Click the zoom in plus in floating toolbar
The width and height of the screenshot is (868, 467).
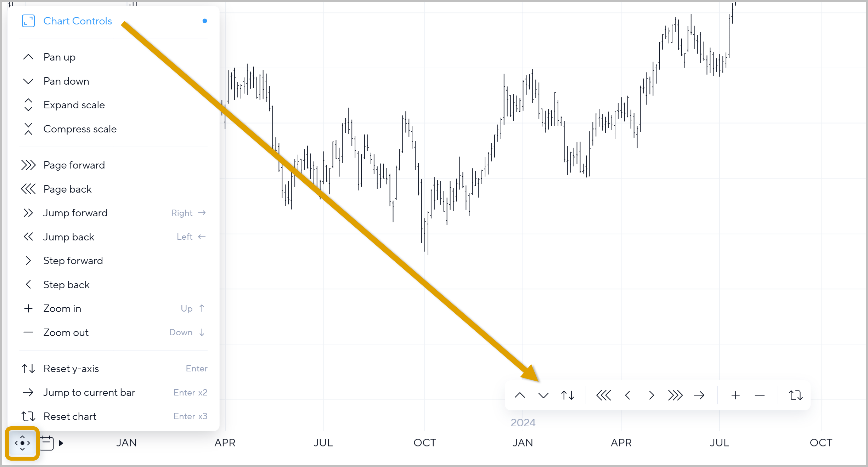pos(735,395)
